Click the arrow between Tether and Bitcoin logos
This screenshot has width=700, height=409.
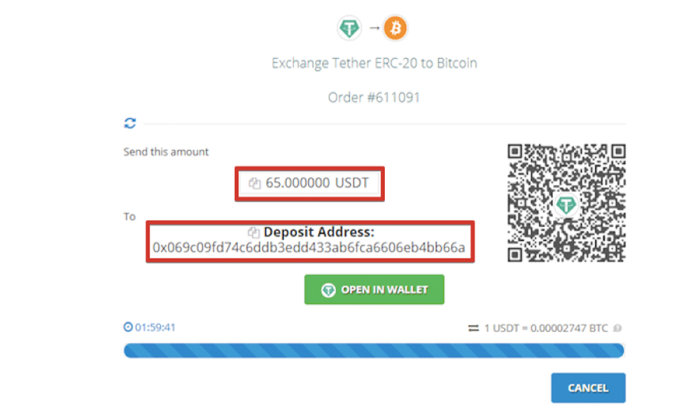[x=374, y=28]
